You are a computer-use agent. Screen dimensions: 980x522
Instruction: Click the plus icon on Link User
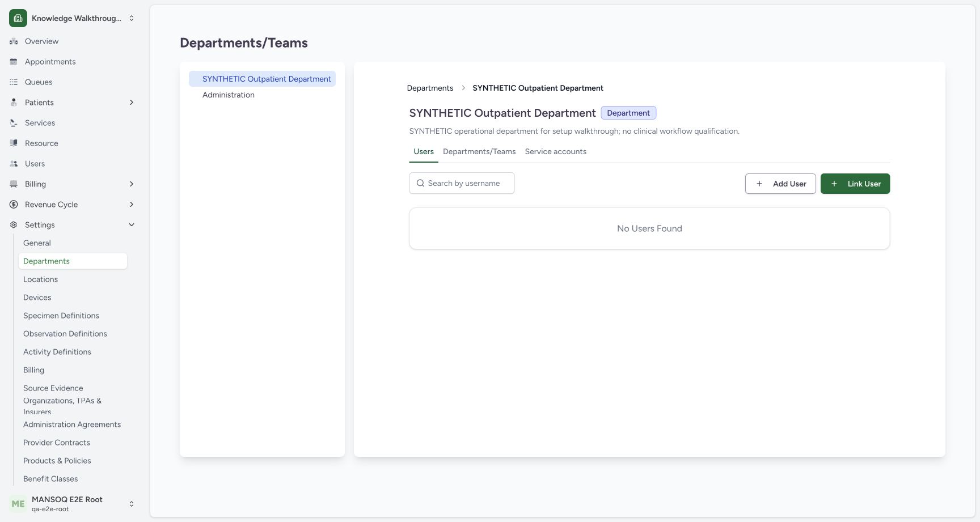pyautogui.click(x=834, y=184)
